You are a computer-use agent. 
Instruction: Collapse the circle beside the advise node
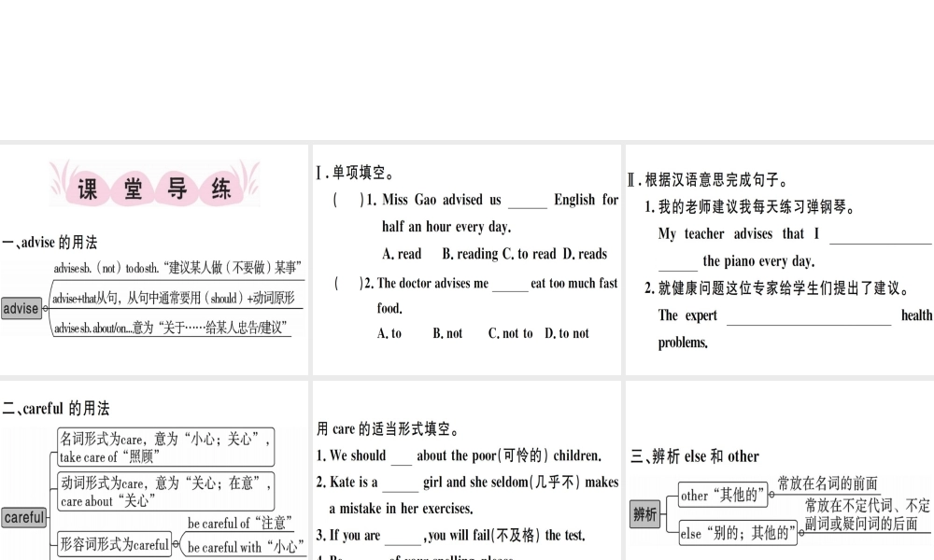45,308
